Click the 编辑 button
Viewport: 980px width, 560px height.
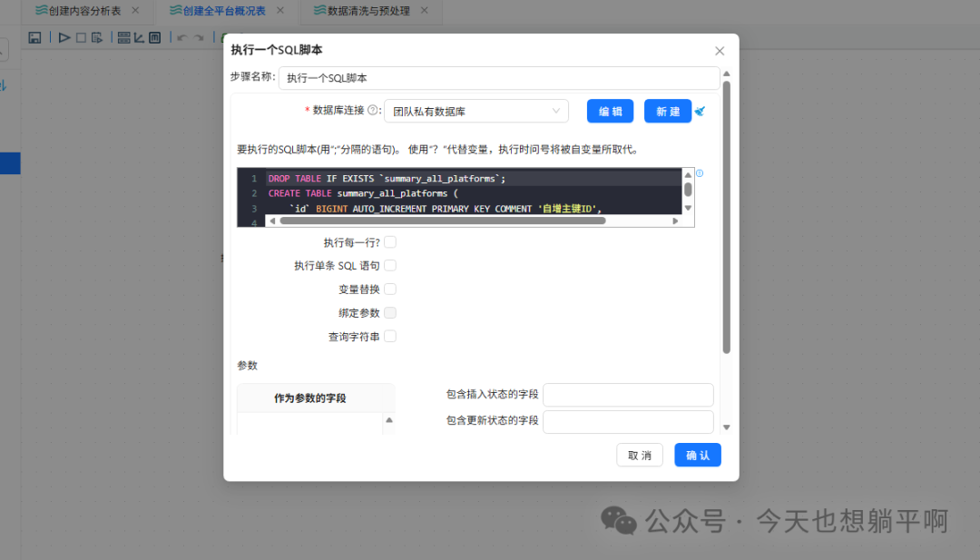(610, 112)
